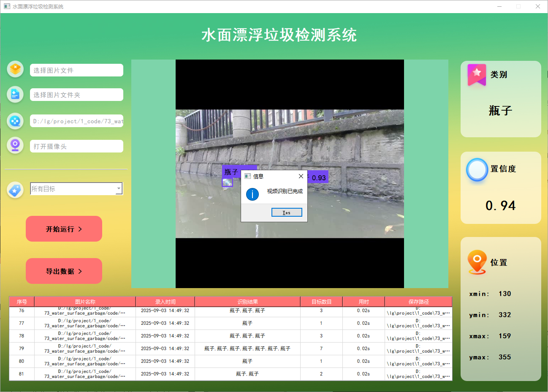The image size is (548, 392).
Task: Click the 序号 column header
Action: tap(22, 302)
